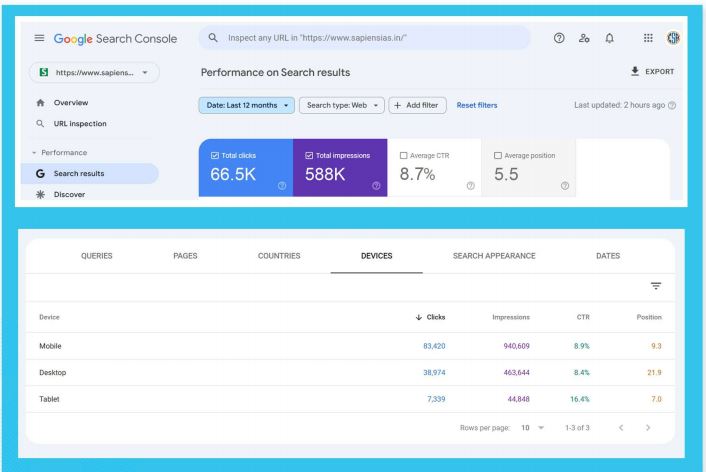Toggle the Total clicks checkbox
Viewport: 706px width, 472px height.
pyautogui.click(x=215, y=155)
